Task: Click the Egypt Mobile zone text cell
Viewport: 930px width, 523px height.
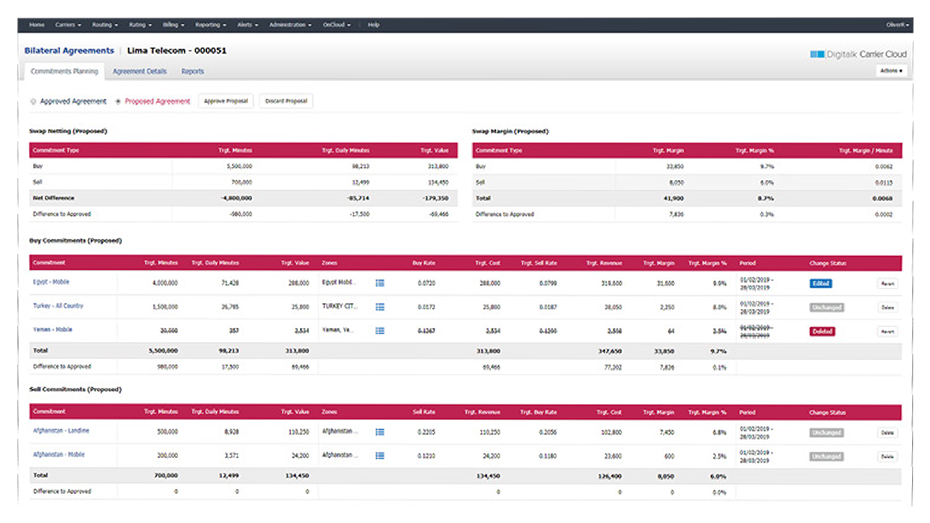Action: [x=338, y=282]
